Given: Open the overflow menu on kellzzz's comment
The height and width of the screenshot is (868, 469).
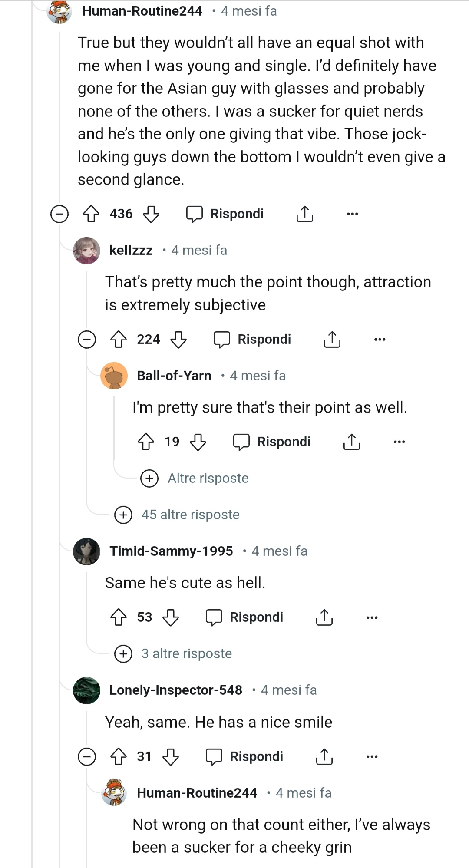Looking at the screenshot, I should point(379,340).
